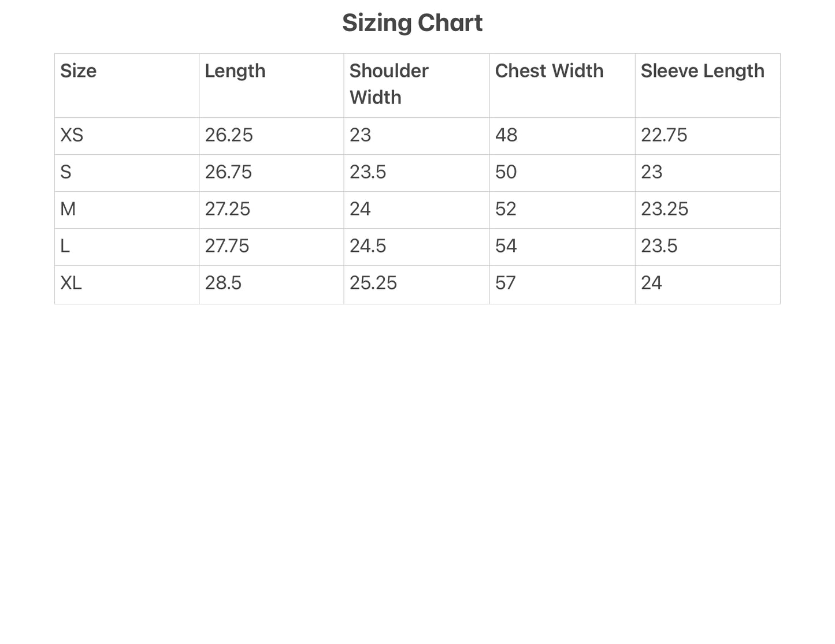Click the XL size row label

point(71,282)
